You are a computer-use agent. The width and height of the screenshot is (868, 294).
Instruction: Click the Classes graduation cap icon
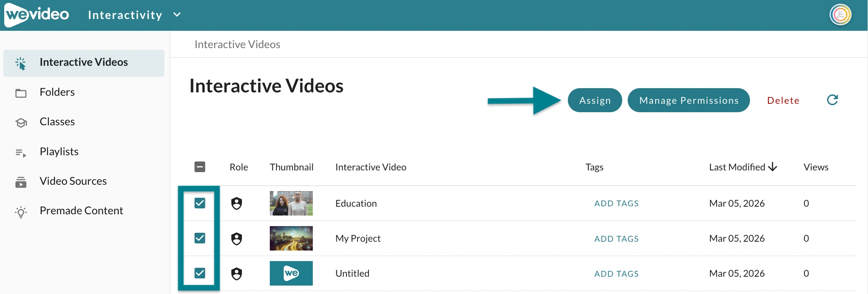pyautogui.click(x=21, y=123)
